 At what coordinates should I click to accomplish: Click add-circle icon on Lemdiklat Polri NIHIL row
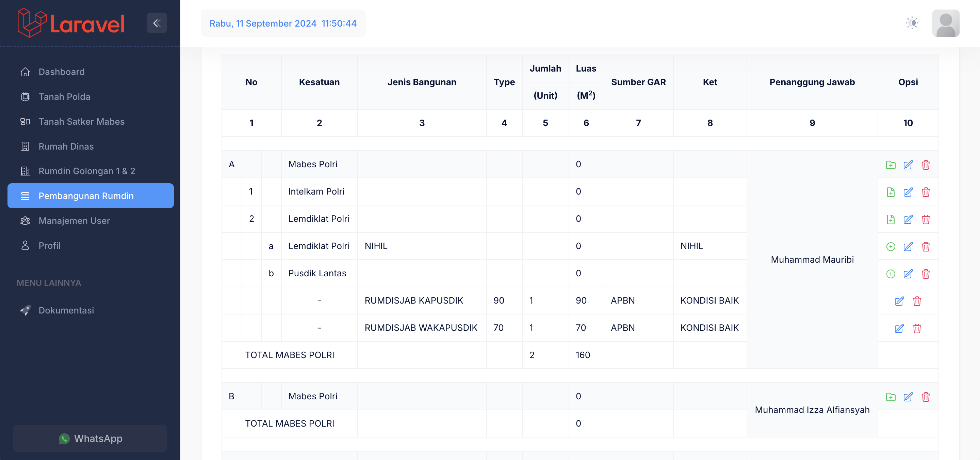click(x=890, y=247)
